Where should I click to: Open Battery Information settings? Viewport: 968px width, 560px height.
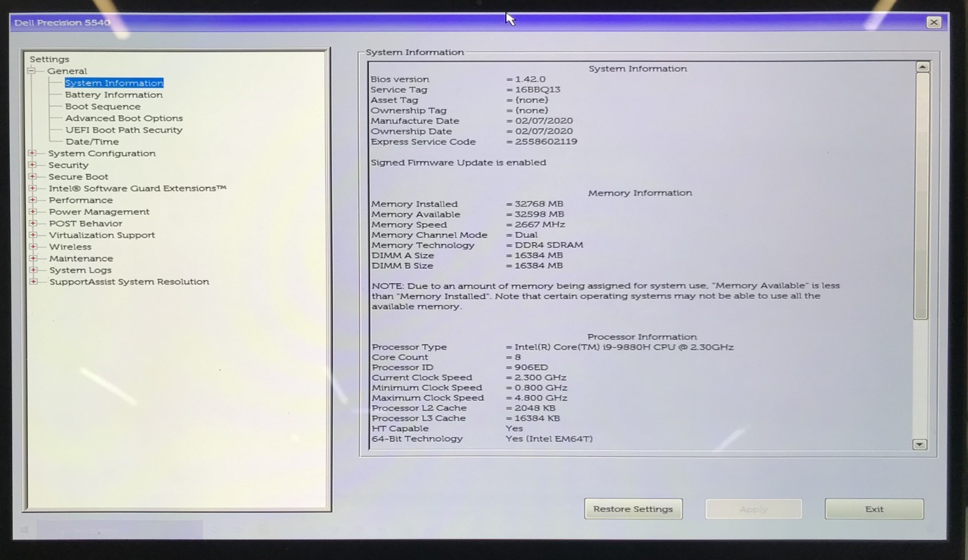click(114, 95)
